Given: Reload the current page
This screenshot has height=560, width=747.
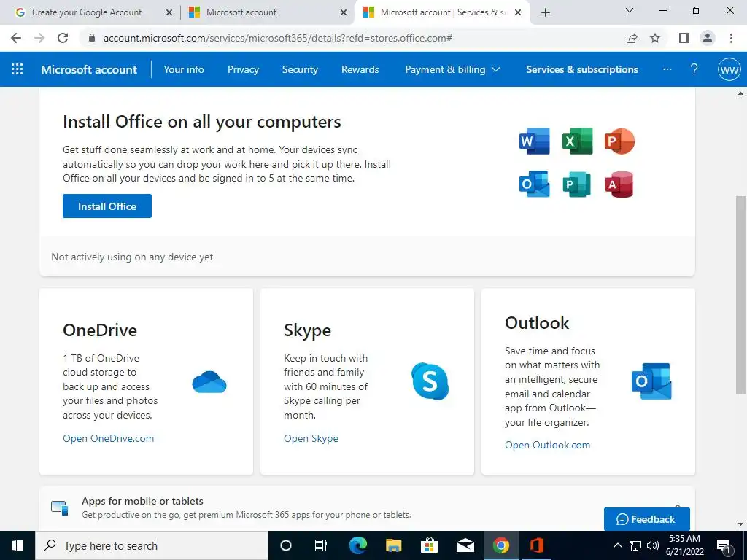Looking at the screenshot, I should point(63,38).
